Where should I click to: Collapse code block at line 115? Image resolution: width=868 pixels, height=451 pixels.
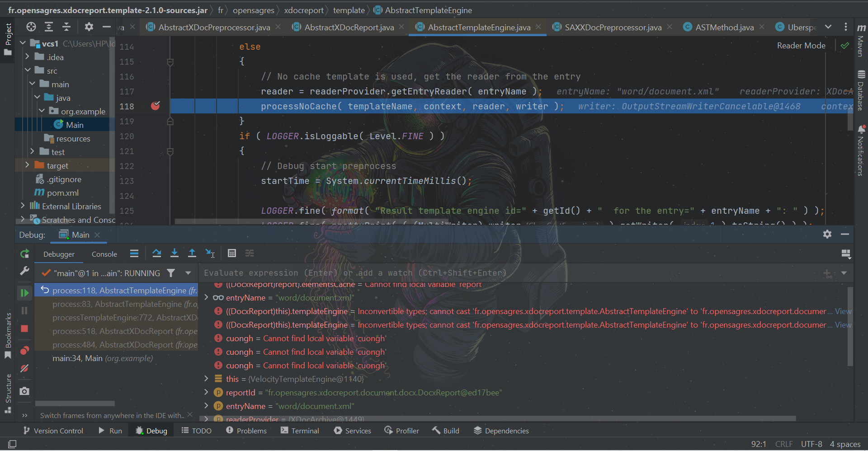[170, 62]
